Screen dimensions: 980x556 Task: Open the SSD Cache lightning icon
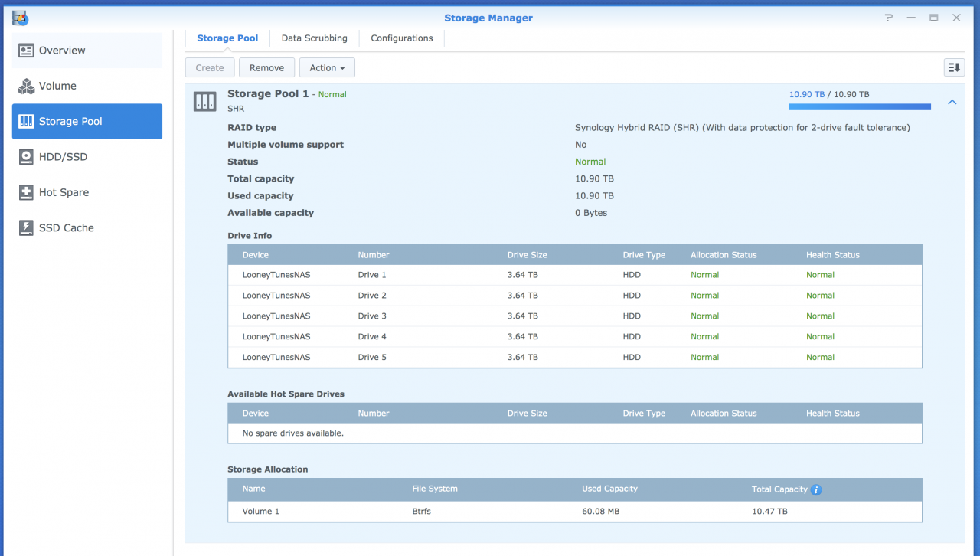click(27, 227)
